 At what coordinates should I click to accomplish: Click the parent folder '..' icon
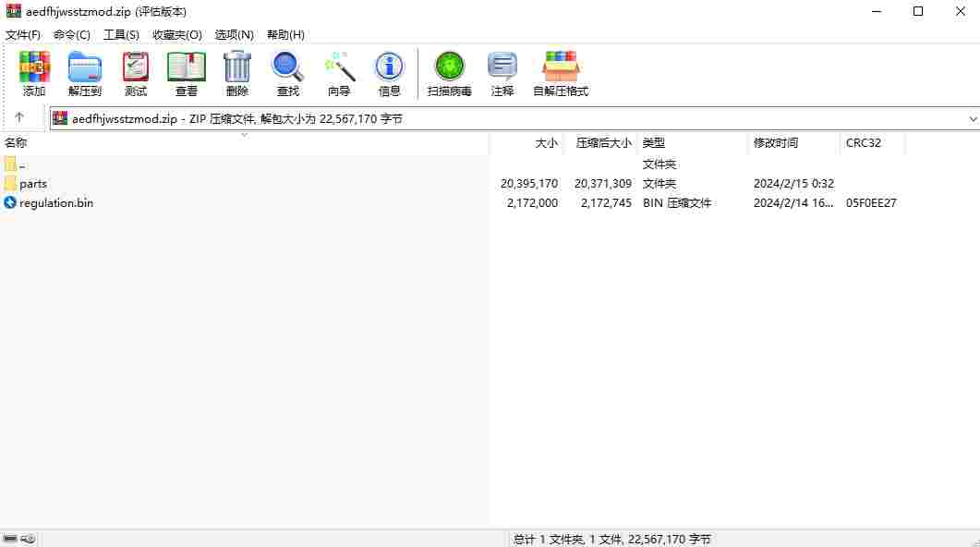[10, 164]
